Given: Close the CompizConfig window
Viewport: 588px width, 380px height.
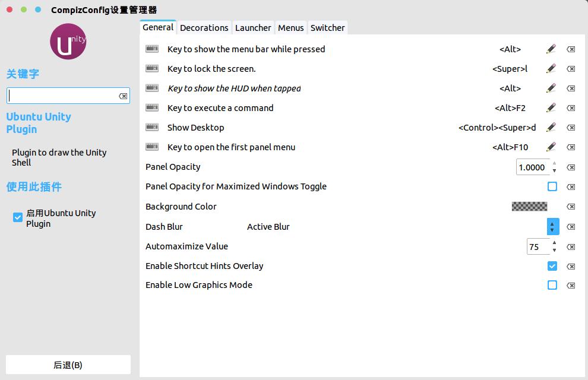Looking at the screenshot, I should [x=10, y=9].
